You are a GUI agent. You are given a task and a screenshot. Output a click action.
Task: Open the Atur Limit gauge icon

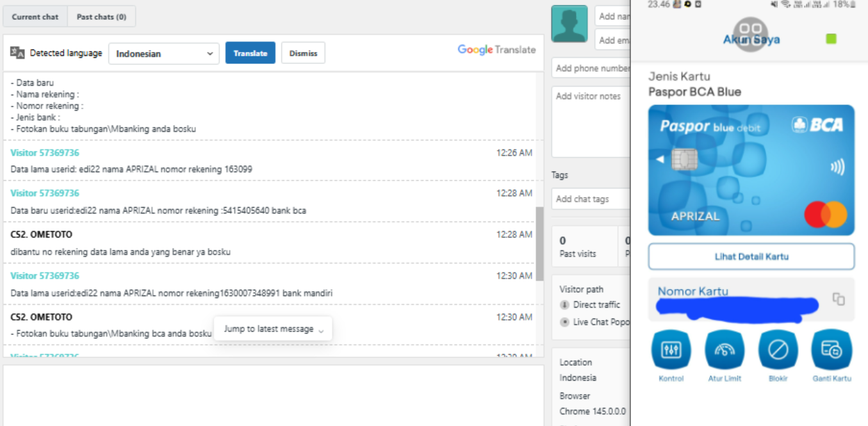725,350
